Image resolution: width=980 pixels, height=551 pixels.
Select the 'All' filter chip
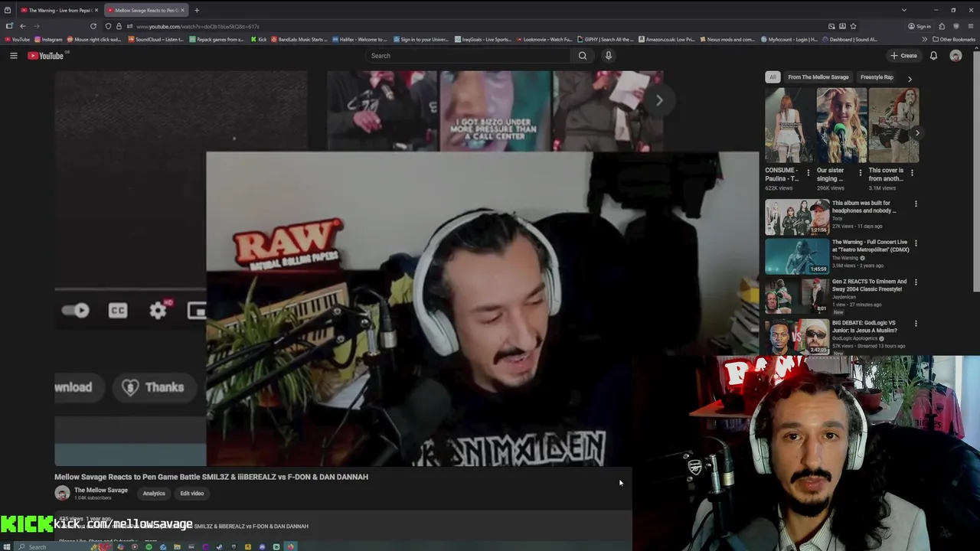(x=773, y=77)
